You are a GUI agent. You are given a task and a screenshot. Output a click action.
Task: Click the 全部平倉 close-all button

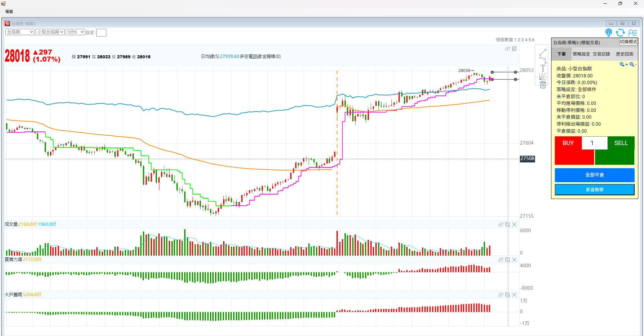click(x=594, y=175)
